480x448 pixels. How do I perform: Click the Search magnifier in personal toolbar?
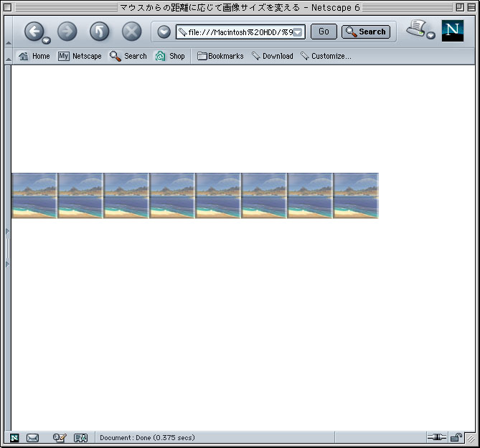(x=128, y=56)
